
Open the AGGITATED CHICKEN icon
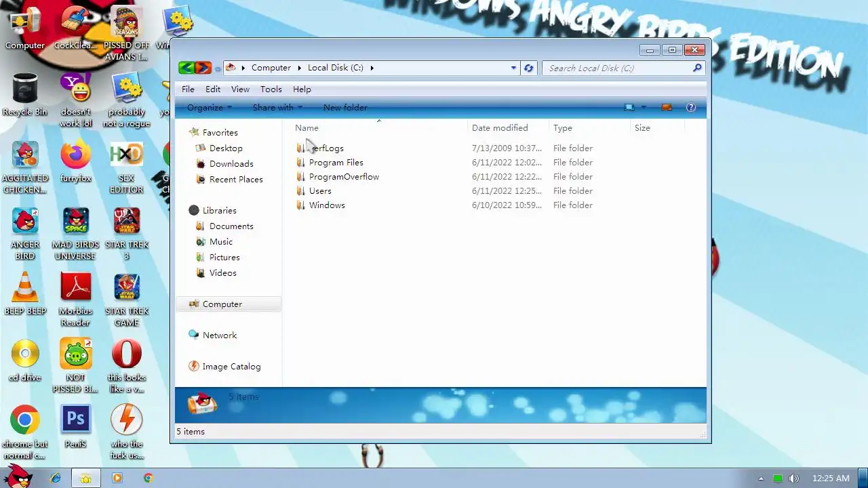coord(25,166)
